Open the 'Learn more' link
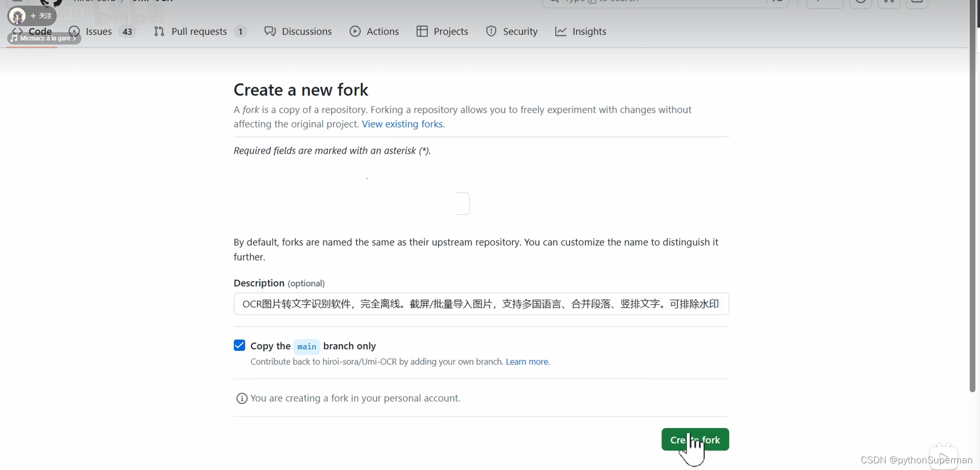This screenshot has height=470, width=980. tap(528, 362)
